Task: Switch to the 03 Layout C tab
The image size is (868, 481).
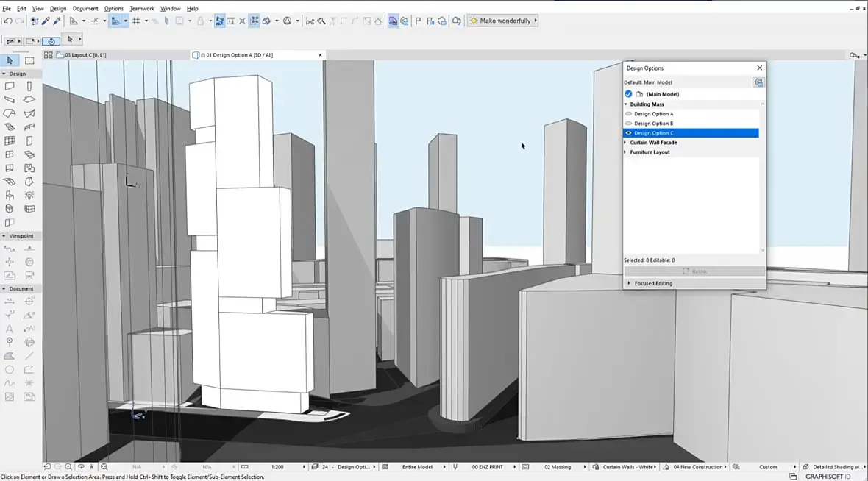Action: click(86, 55)
